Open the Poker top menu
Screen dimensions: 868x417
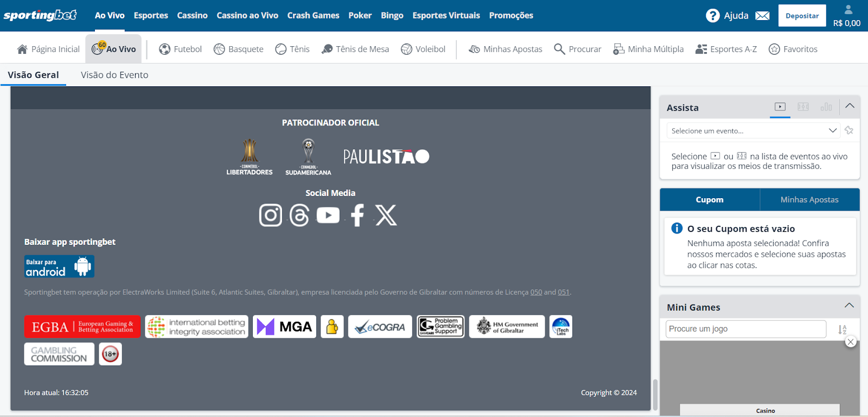point(360,15)
